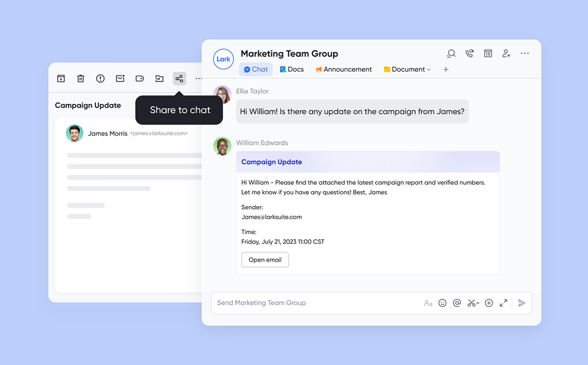Open the Announcement tab
The image size is (588, 365).
[343, 69]
